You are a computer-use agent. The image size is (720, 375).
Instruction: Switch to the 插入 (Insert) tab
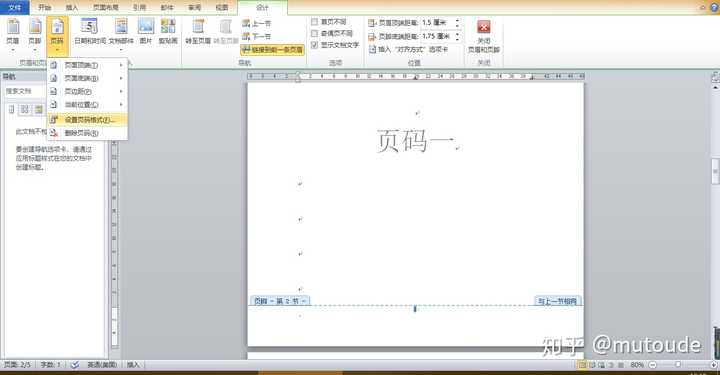tap(72, 7)
